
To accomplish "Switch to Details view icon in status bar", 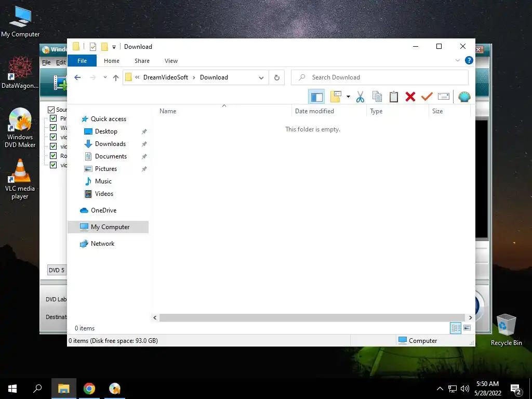I will tap(455, 328).
